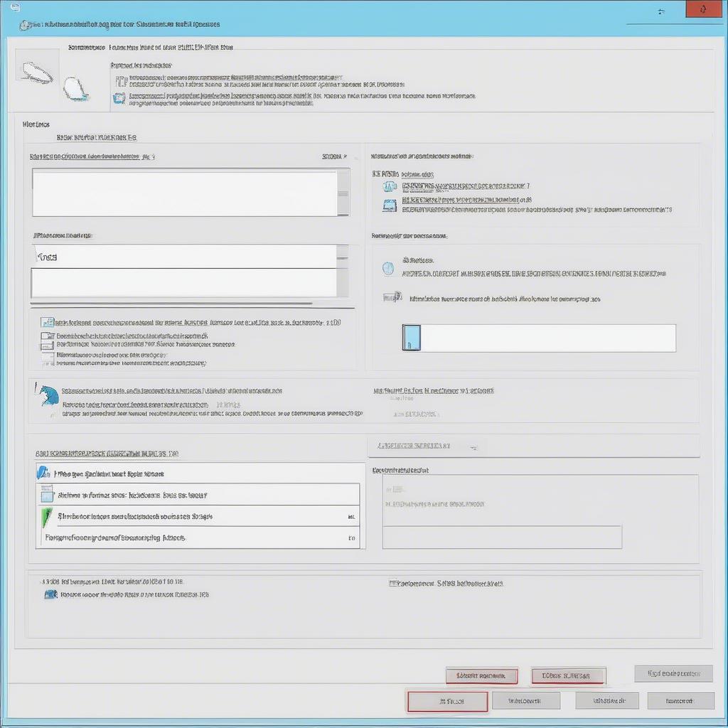
Task: Select the white rounded shape icon beside the thumbnail
Action: (75, 89)
